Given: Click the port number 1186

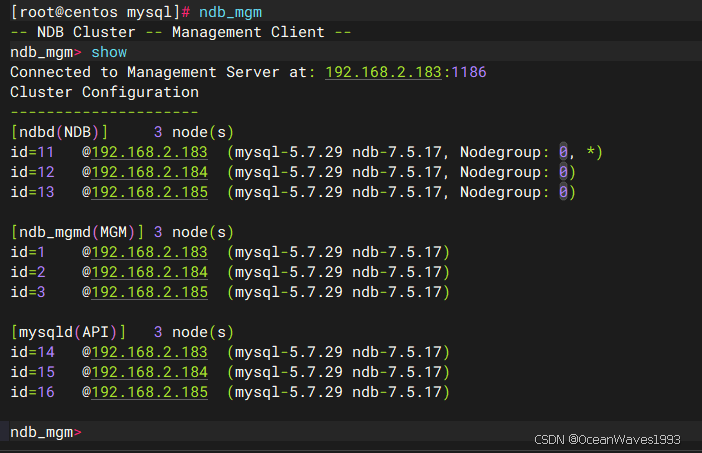Looking at the screenshot, I should [x=469, y=72].
